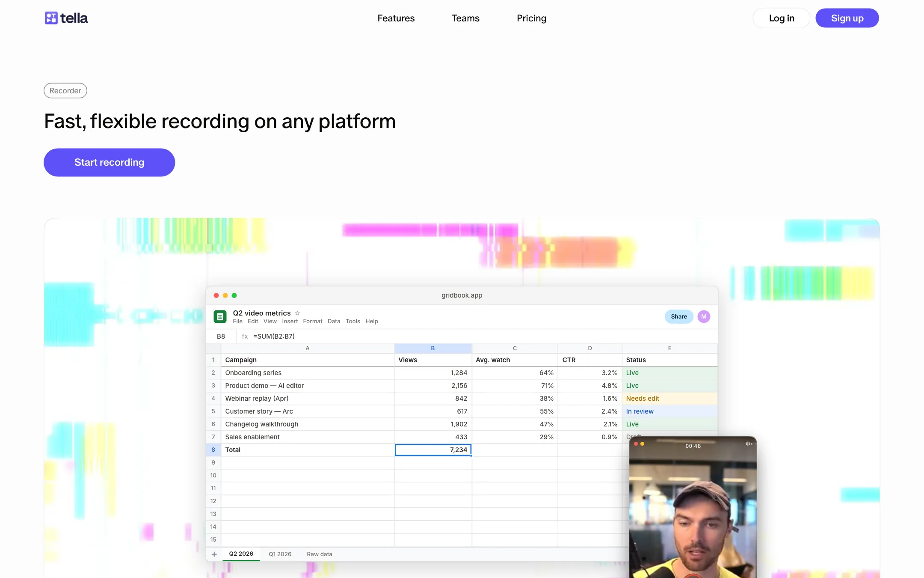Viewport: 924px width, 578px height.
Task: Click the Sign up button
Action: (x=847, y=18)
